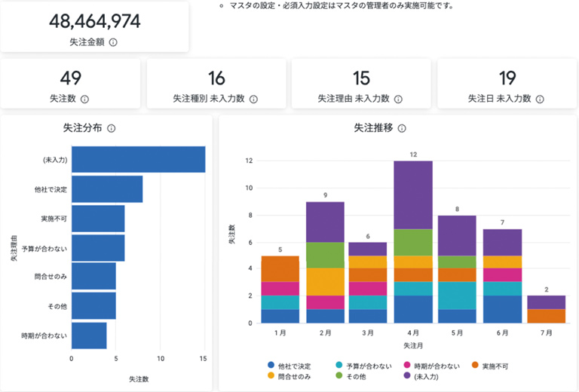Click info icon beside 失注推移 title

coord(402,128)
